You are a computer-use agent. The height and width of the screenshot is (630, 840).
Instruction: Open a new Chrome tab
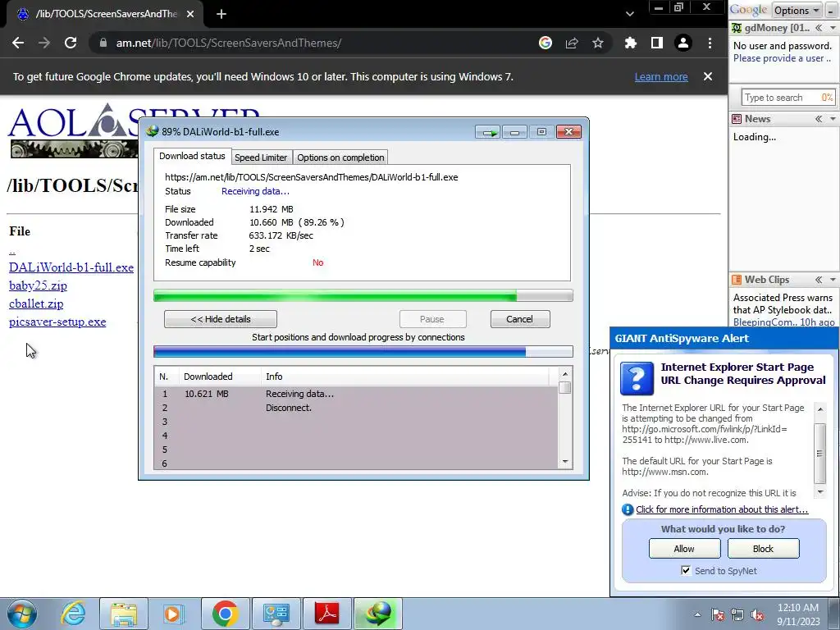pyautogui.click(x=221, y=15)
